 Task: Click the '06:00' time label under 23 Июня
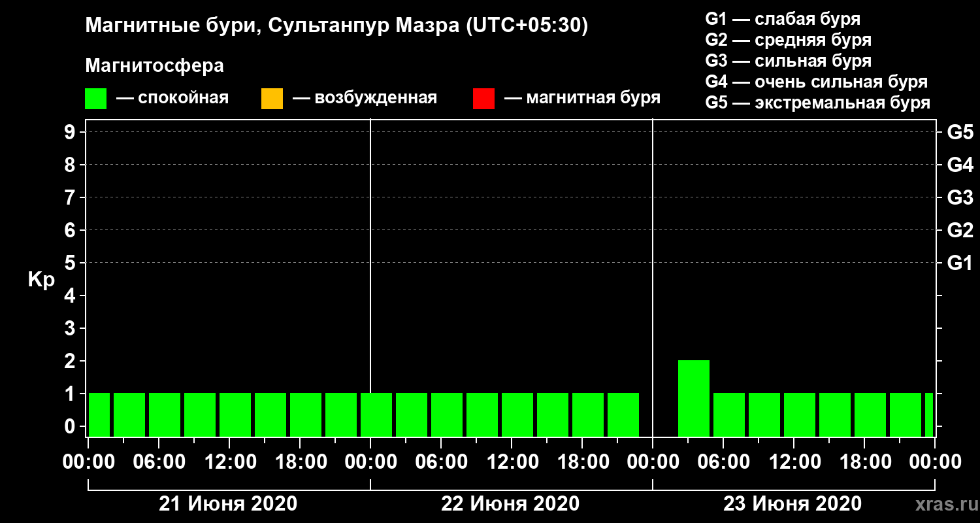[x=723, y=462]
